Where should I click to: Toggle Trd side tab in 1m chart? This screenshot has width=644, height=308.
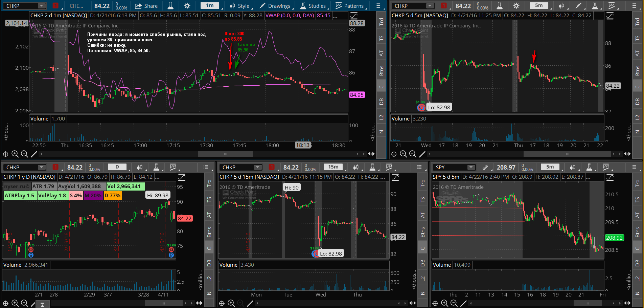click(382, 21)
